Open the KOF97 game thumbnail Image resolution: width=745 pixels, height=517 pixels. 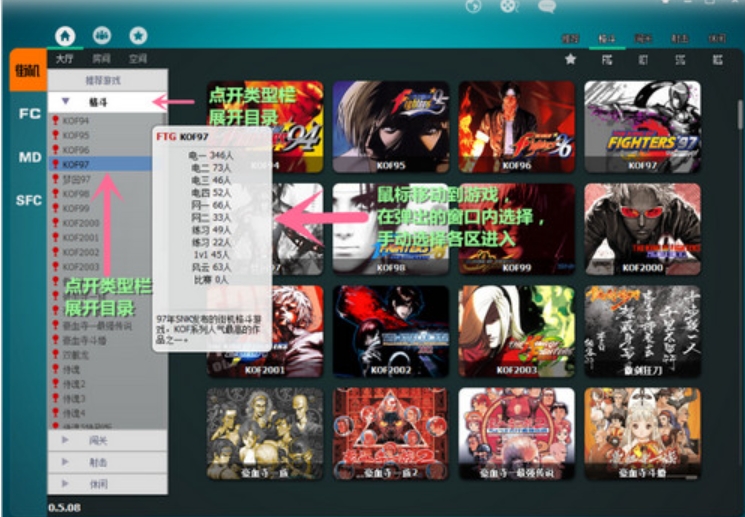(642, 126)
